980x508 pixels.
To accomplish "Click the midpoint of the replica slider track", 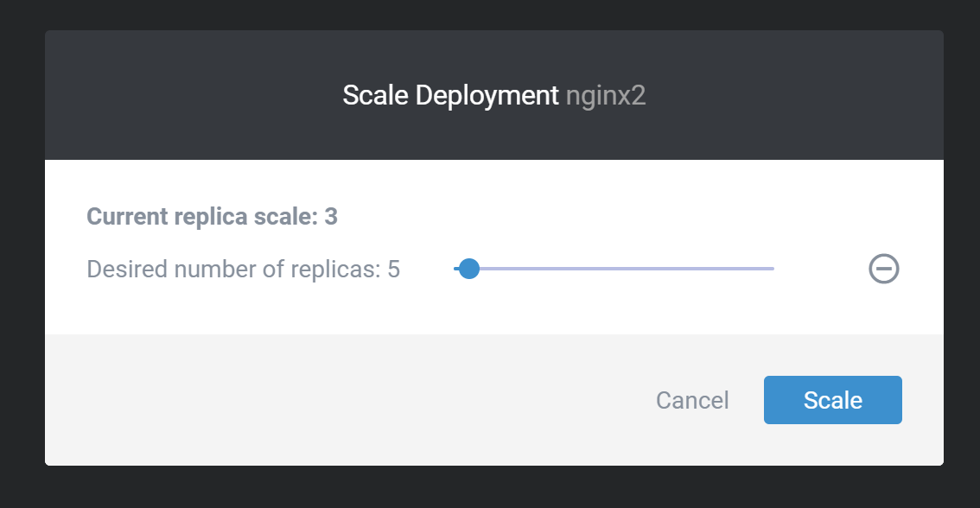I will 614,269.
